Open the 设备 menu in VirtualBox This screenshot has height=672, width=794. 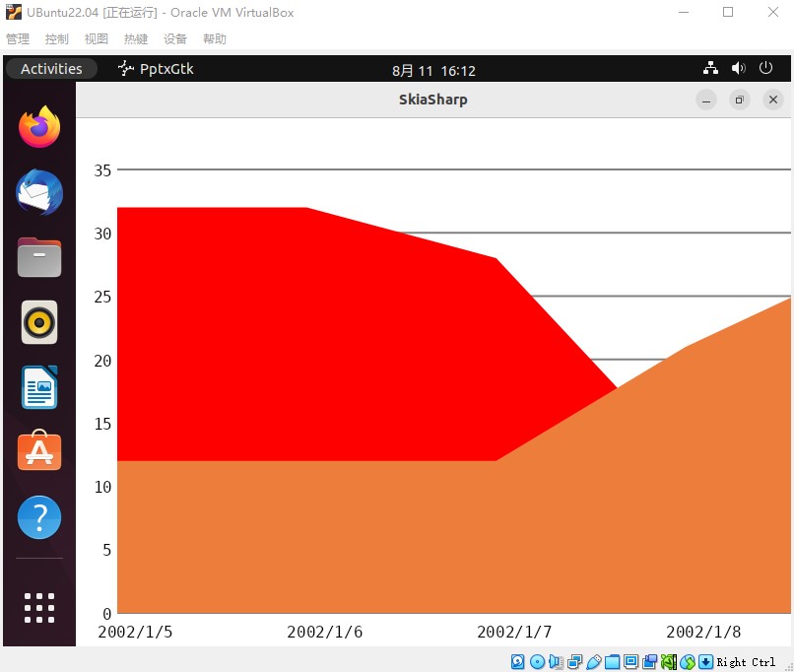175,39
